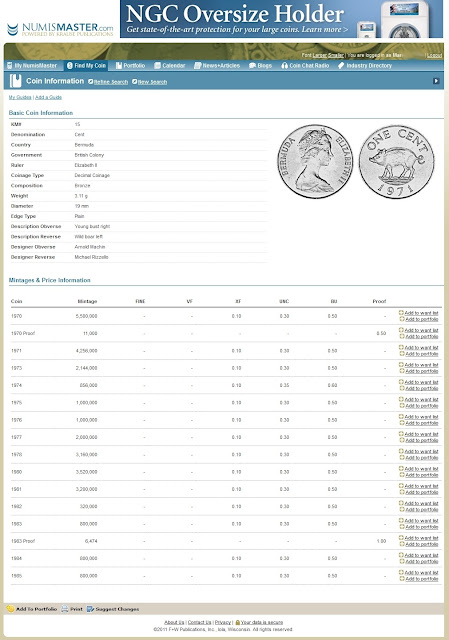Open the My NumisMaster tab
Screen dimensions: 449x640
coord(32,65)
